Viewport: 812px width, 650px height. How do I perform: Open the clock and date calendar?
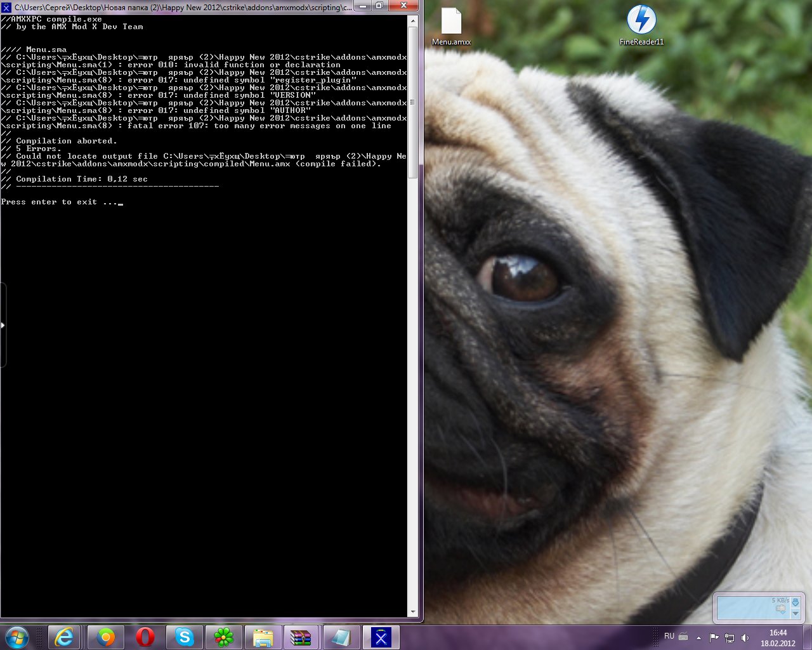(778, 638)
